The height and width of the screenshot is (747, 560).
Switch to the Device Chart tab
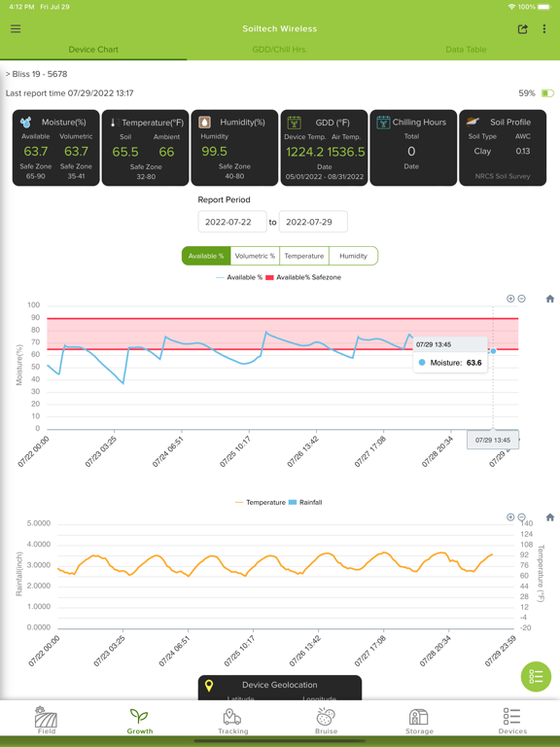[93, 50]
